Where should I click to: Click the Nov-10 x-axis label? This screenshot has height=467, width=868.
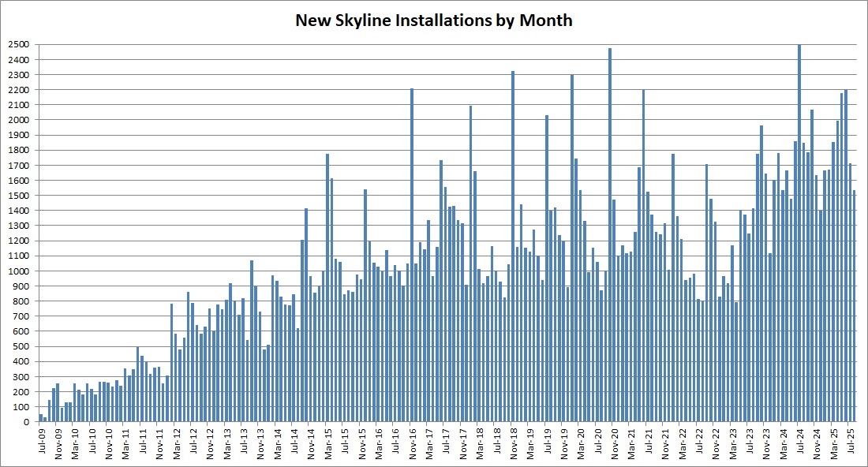[109, 443]
